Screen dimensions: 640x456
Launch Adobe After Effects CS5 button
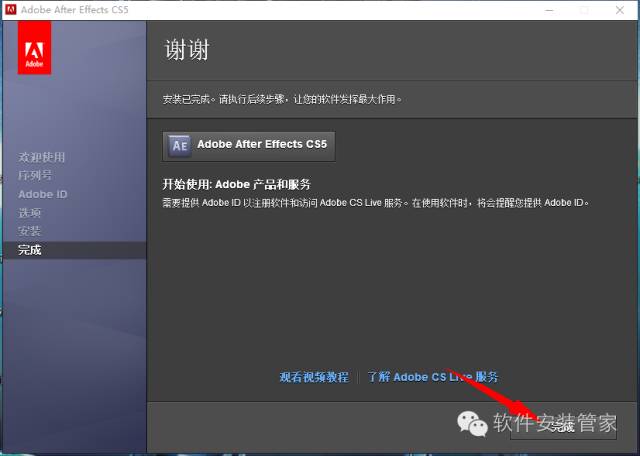(249, 145)
